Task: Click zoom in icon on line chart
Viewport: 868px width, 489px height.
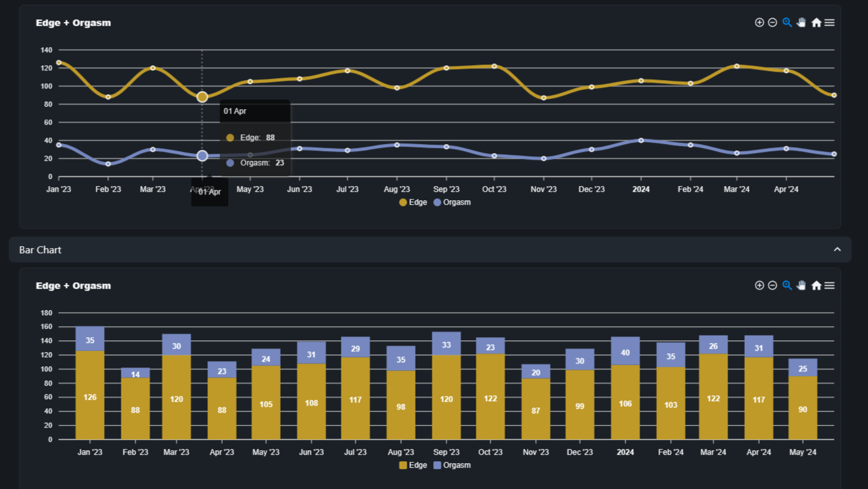Action: (x=760, y=23)
